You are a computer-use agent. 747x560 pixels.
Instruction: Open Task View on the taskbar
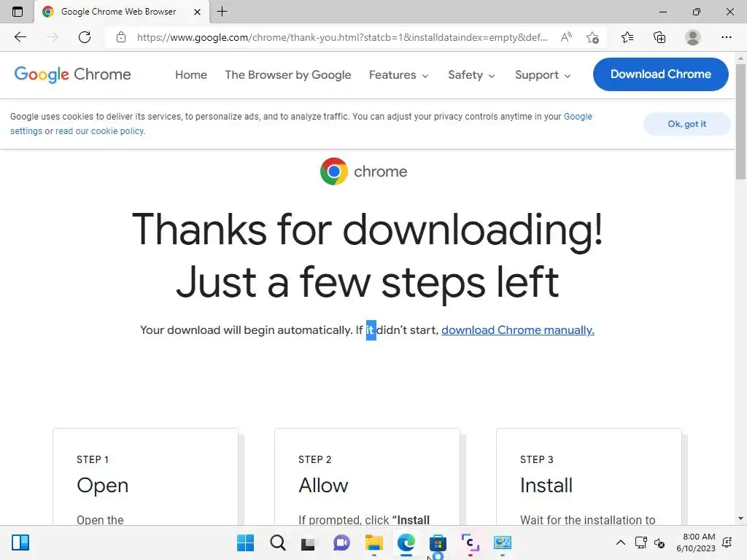(x=309, y=542)
